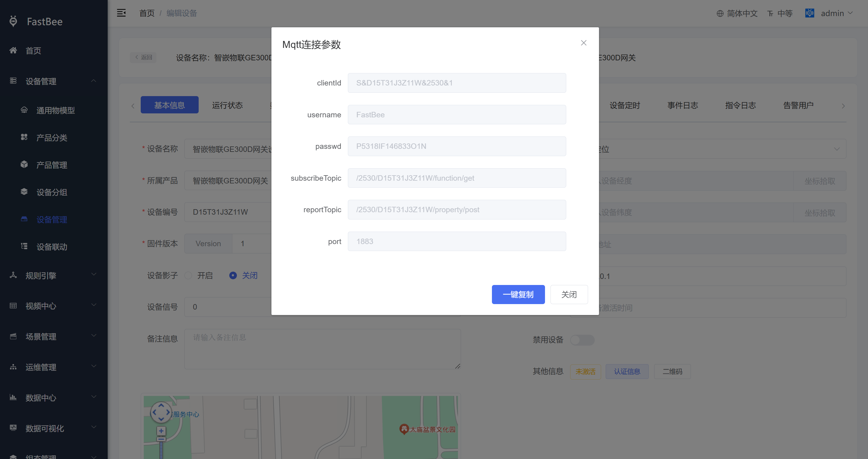This screenshot has height=459, width=868.
Task: Expand the 数据中心 sidebar group
Action: point(94,397)
